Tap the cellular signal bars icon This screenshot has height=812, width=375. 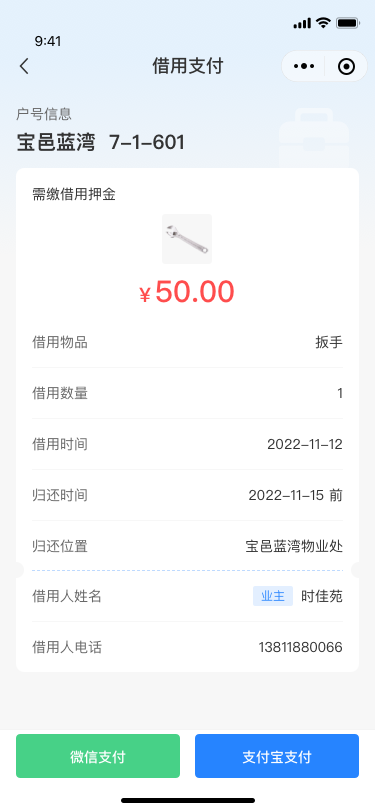click(302, 23)
